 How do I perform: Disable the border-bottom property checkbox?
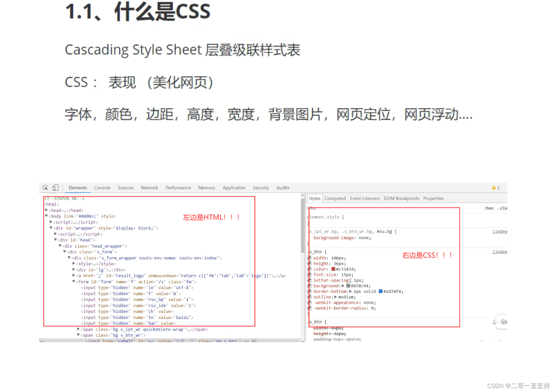coord(309,291)
